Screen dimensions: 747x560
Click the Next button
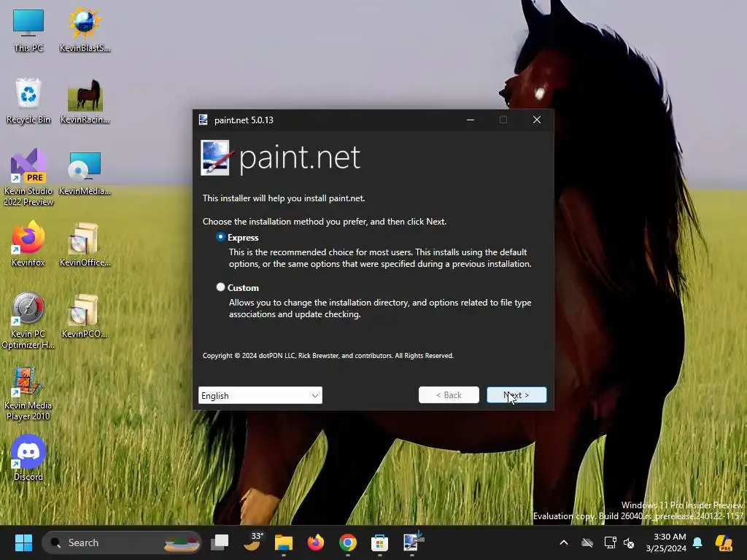pos(516,394)
